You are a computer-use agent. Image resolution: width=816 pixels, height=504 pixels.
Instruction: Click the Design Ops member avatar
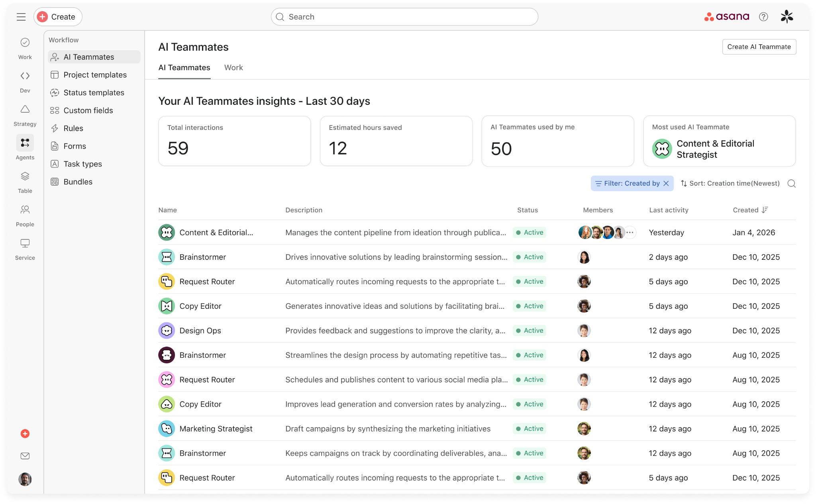click(x=584, y=331)
